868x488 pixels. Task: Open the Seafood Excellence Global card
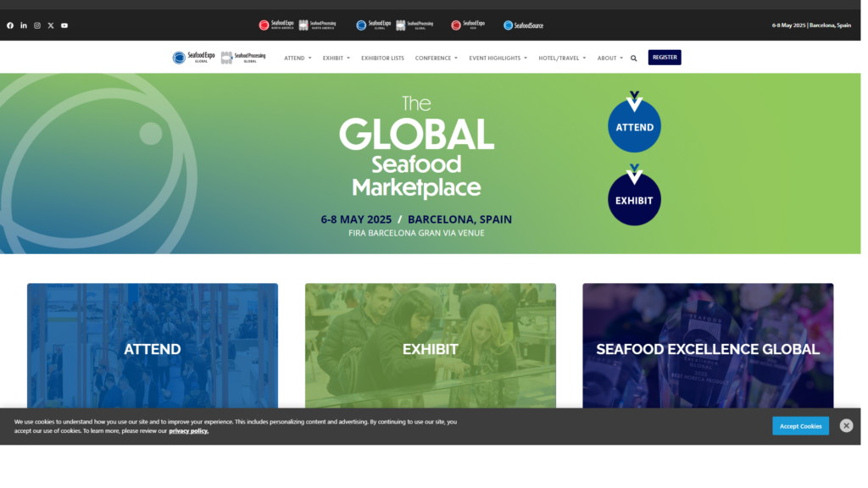tap(708, 347)
